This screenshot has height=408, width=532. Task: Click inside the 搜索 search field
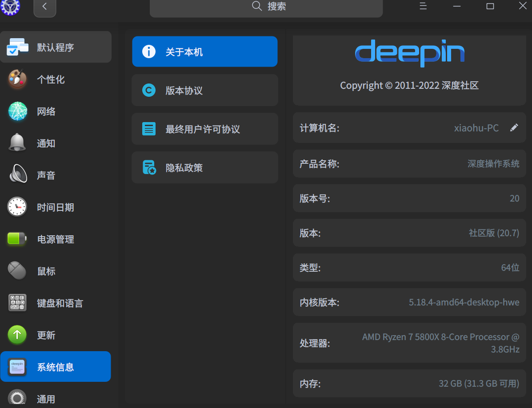pos(266,7)
